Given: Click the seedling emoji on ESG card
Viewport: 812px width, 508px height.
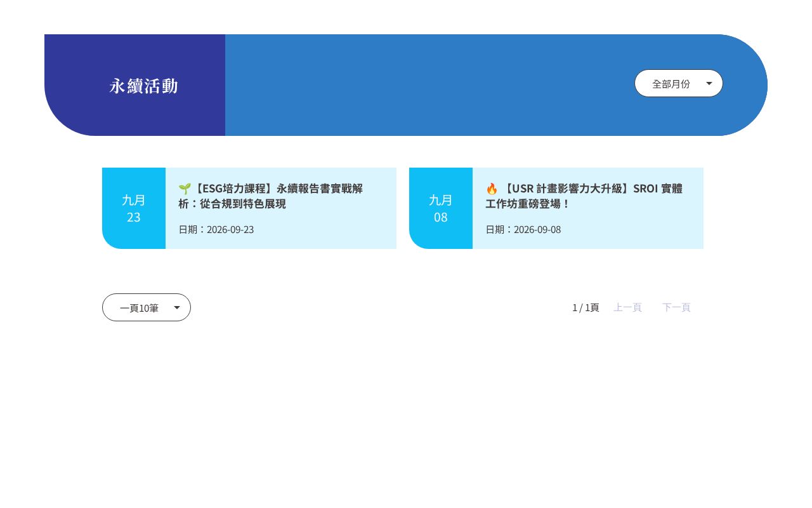Looking at the screenshot, I should click(185, 189).
